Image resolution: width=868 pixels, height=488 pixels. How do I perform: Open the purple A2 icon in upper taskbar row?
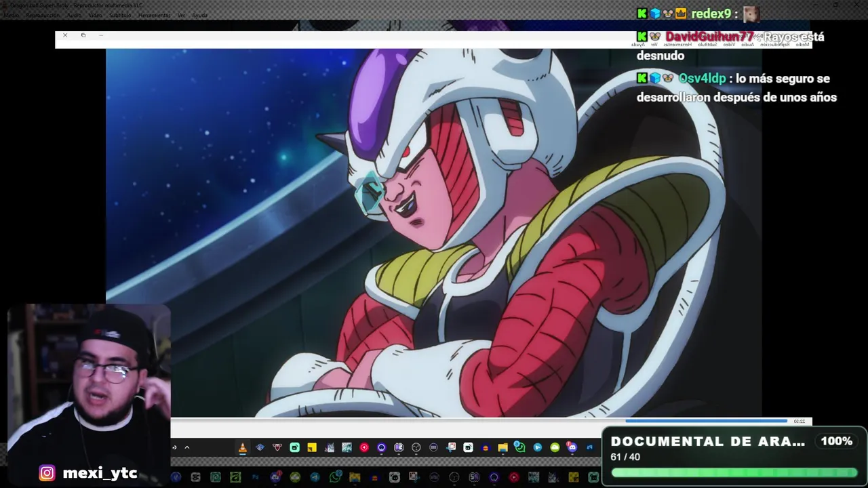pos(399,447)
